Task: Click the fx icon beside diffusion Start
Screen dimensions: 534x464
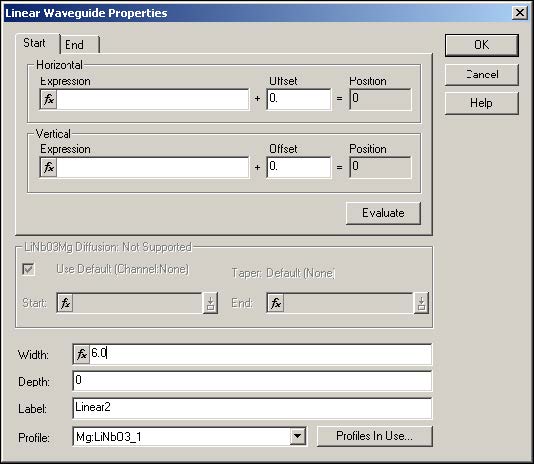Action: point(65,303)
